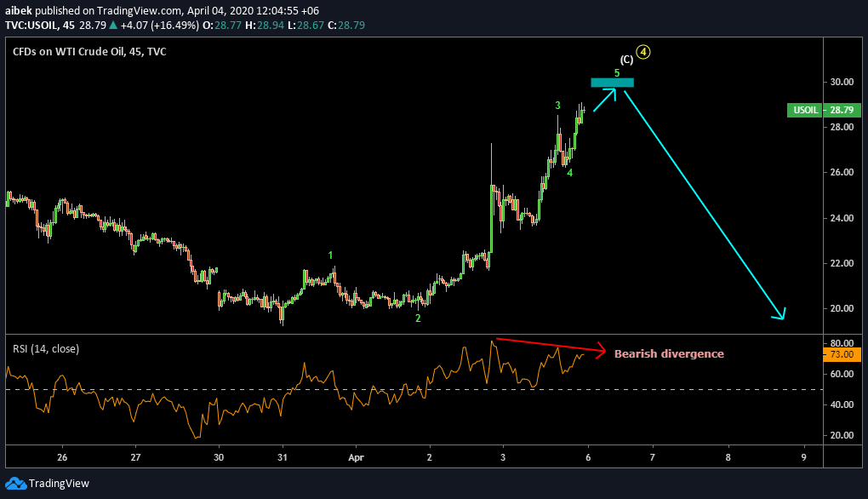Click the +4.07 (+16.49%) change text
Image resolution: width=868 pixels, height=499 pixels.
pyautogui.click(x=160, y=26)
